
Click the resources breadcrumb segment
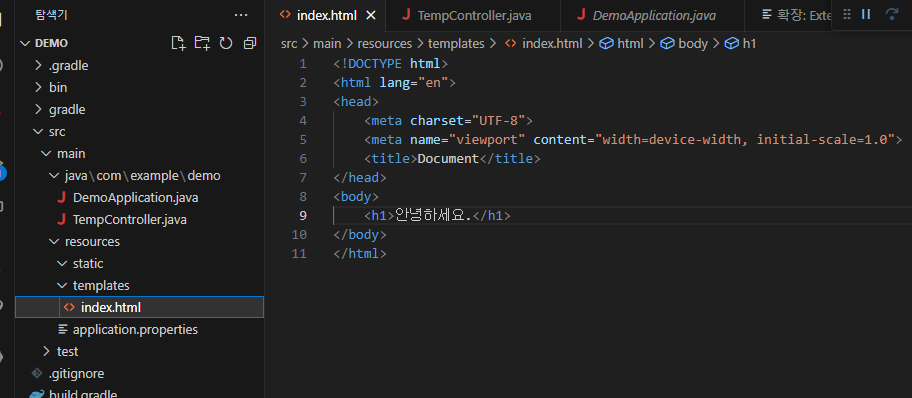pyautogui.click(x=384, y=44)
